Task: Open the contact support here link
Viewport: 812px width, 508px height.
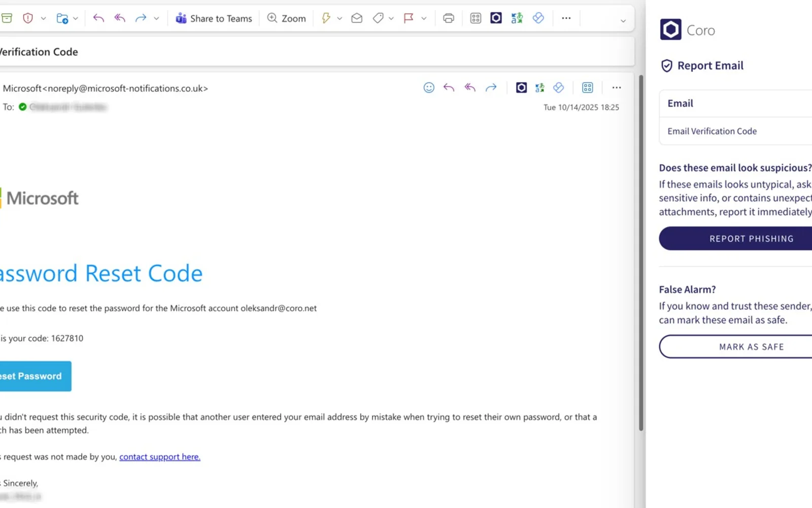Action: 160,457
